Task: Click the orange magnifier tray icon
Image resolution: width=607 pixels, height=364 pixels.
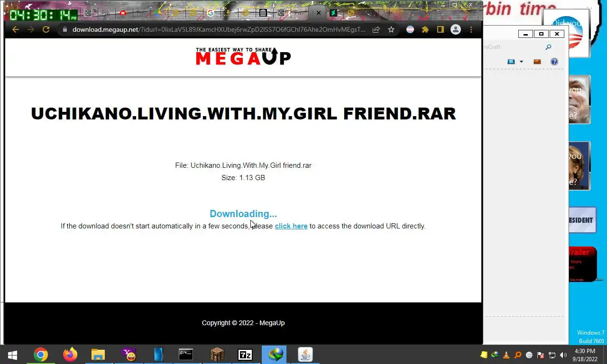Action: [x=518, y=355]
